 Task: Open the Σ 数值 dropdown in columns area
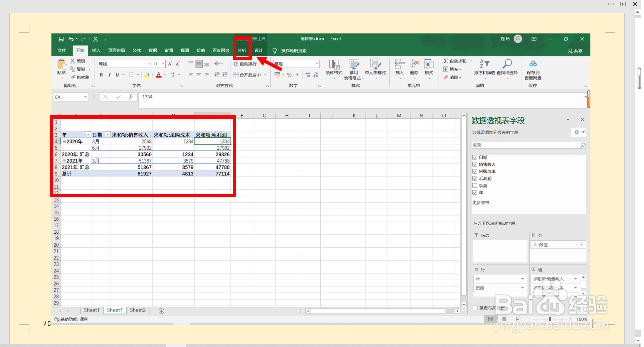pyautogui.click(x=581, y=245)
